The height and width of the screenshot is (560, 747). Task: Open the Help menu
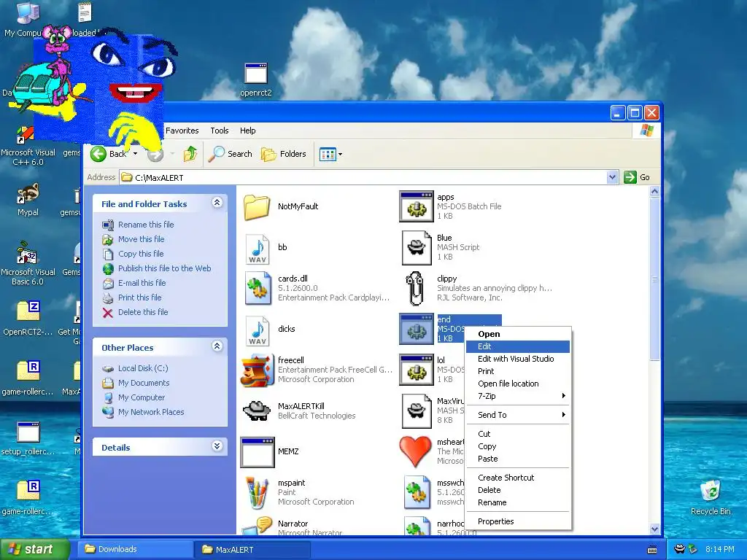(x=247, y=131)
